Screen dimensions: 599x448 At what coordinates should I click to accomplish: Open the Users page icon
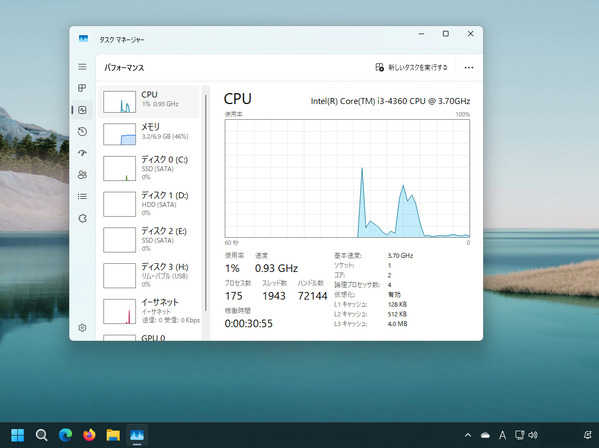click(82, 175)
